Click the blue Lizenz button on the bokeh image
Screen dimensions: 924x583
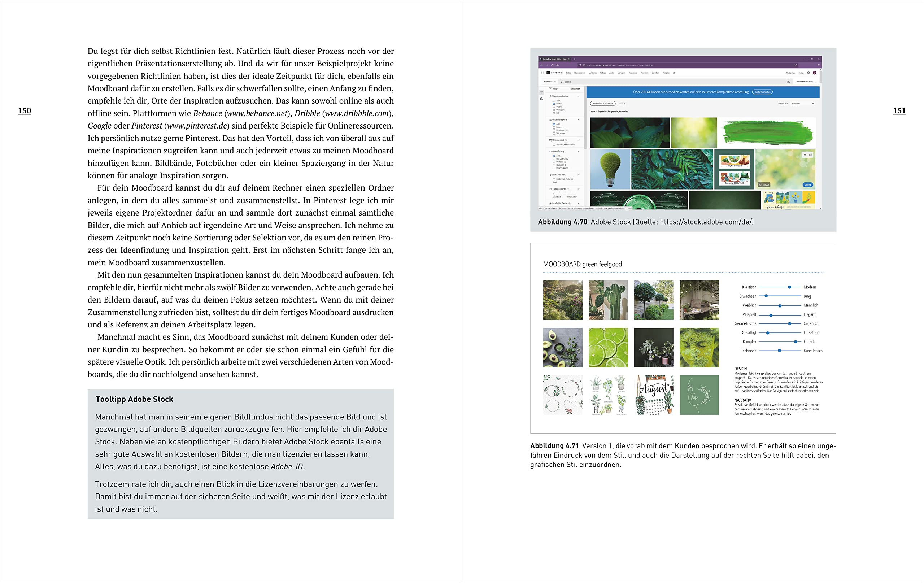[x=808, y=184]
